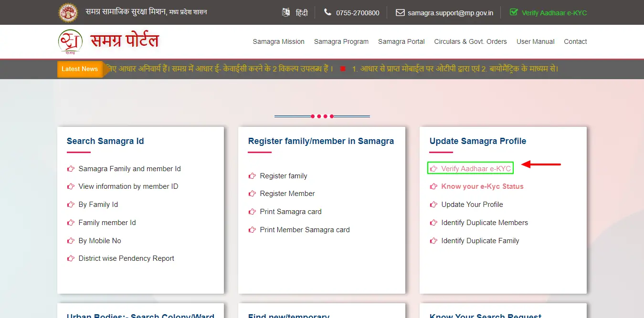
Task: Click hand icon beside Family member Id
Action: (71, 223)
